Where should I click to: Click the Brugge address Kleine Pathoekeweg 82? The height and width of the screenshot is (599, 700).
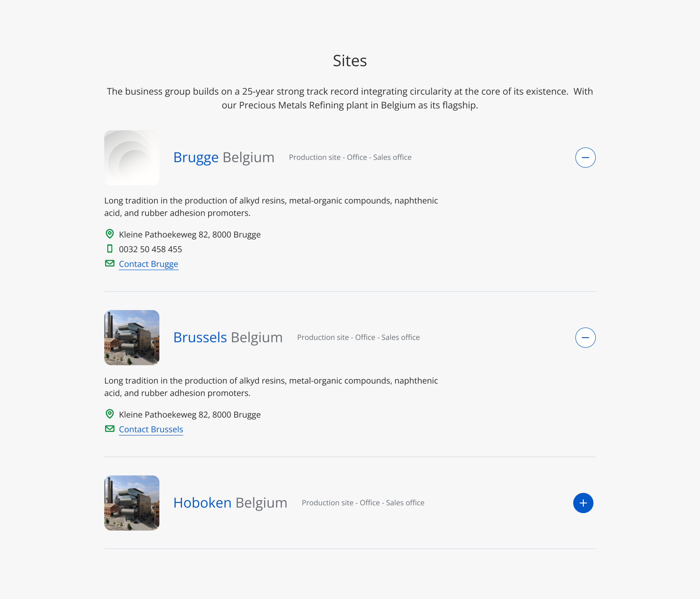pyautogui.click(x=190, y=234)
